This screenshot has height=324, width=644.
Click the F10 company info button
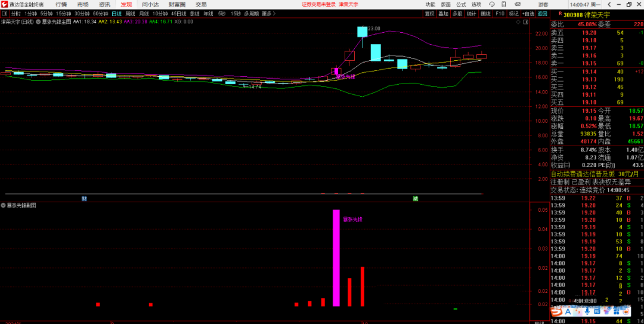(x=500, y=13)
